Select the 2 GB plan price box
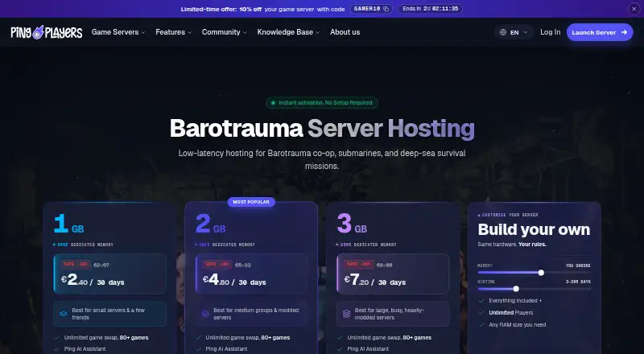 [x=251, y=274]
